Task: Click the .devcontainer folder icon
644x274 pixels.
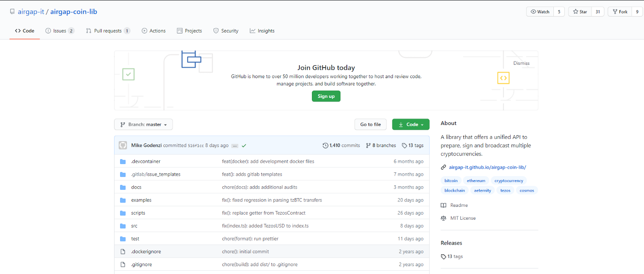Action: tap(123, 162)
